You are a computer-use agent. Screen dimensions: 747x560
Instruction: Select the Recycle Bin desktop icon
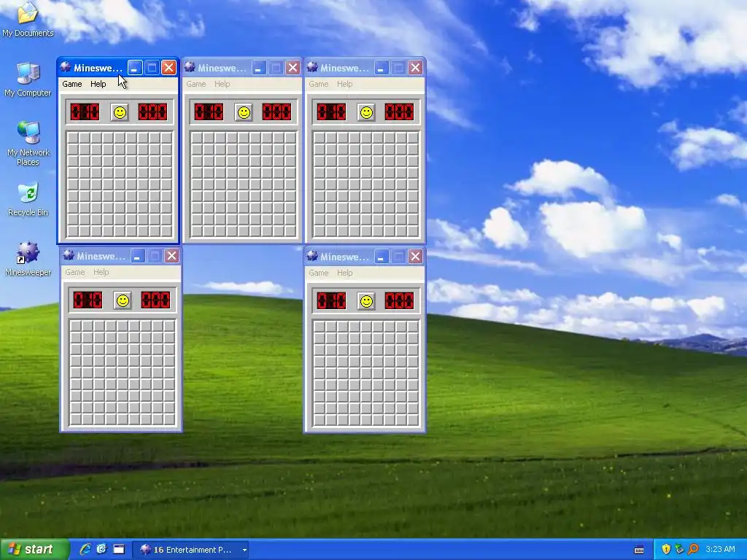tap(28, 200)
